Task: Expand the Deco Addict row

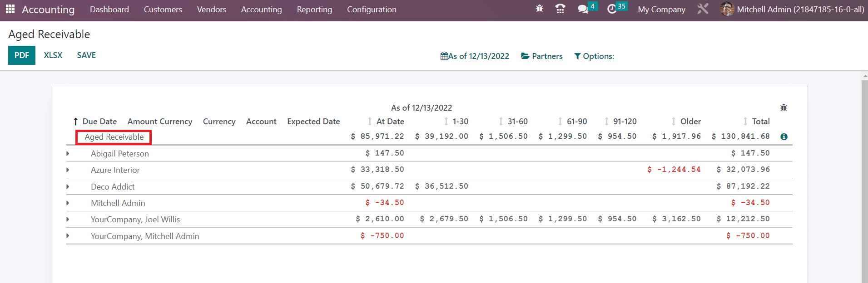Action: (x=68, y=187)
